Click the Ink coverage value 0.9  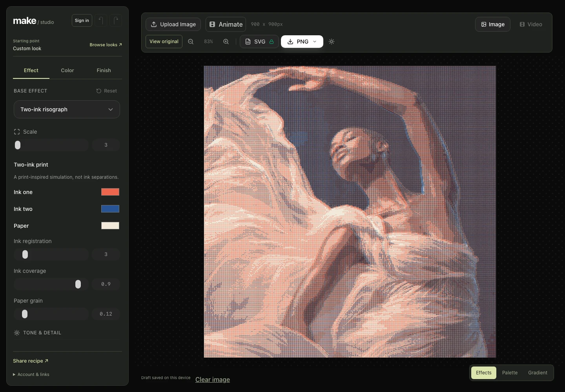pos(106,284)
